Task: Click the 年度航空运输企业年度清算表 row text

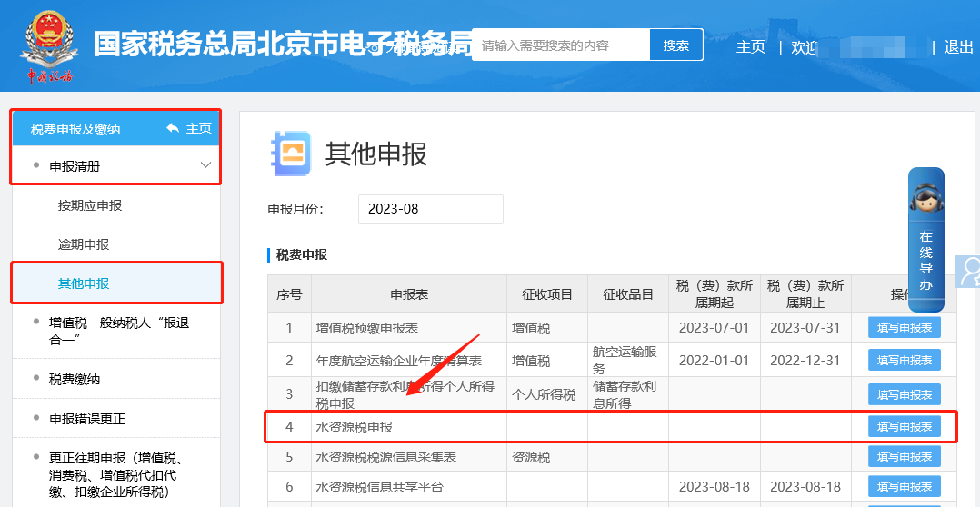Action: [399, 361]
